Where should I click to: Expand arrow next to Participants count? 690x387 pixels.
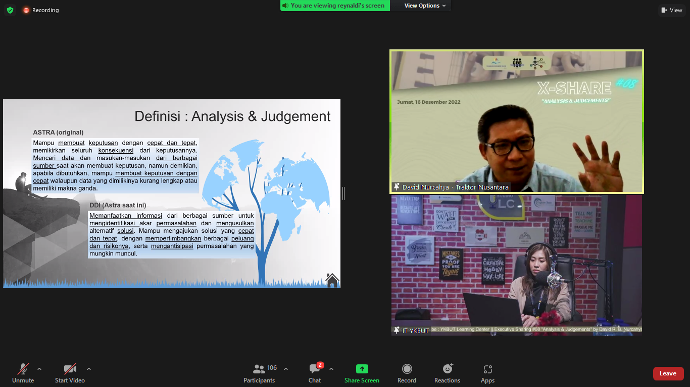click(286, 369)
